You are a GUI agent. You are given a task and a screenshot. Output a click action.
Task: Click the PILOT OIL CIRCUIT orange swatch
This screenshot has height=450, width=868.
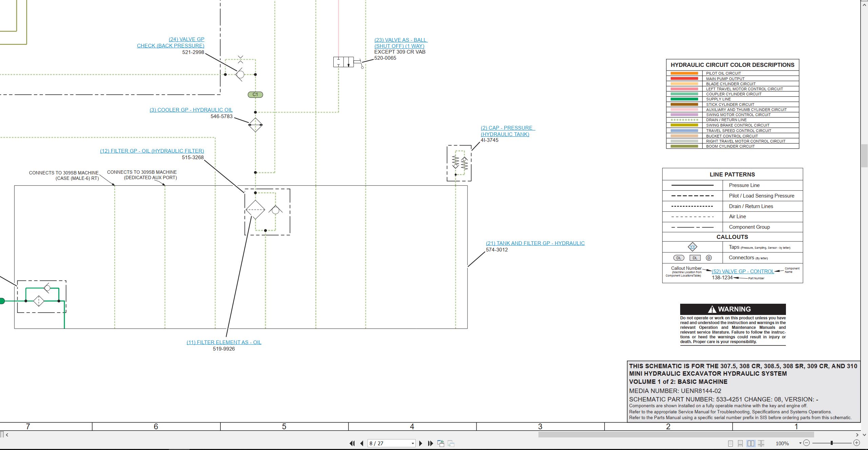(x=684, y=73)
